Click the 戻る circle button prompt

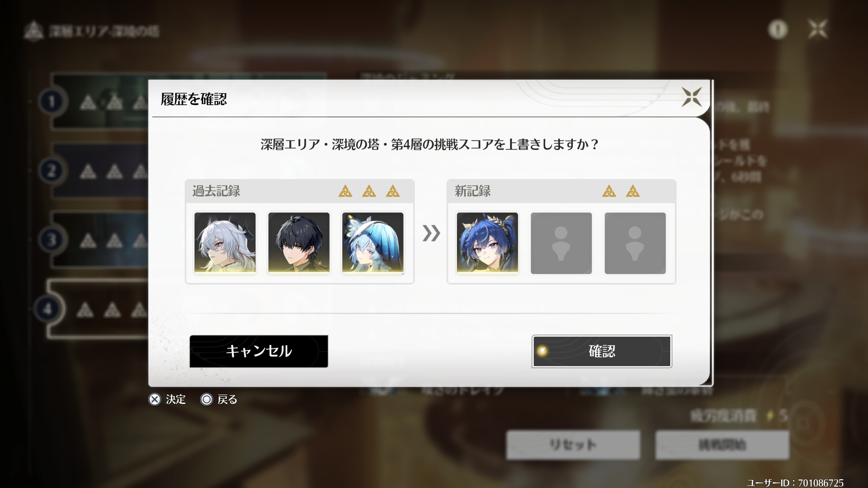219,399
